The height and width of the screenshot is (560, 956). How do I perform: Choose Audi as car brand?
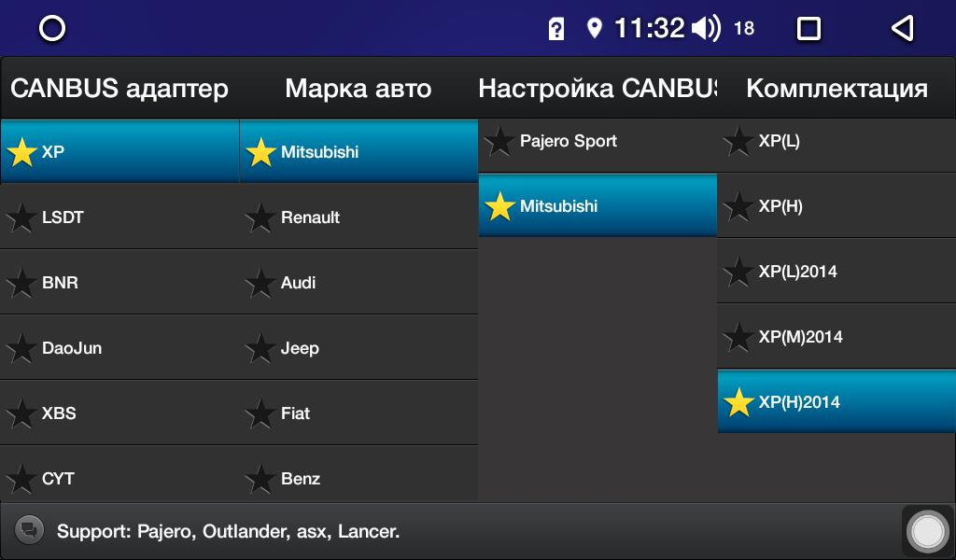pyautogui.click(x=358, y=283)
